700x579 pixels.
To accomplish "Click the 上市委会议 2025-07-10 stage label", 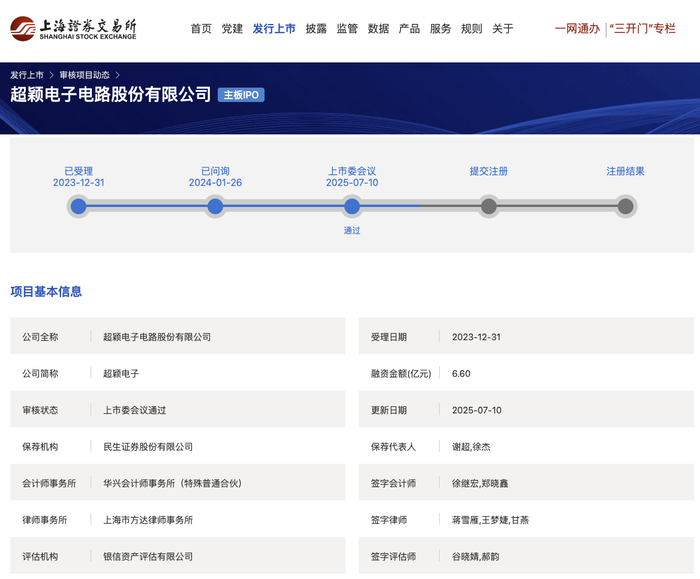I will [352, 177].
